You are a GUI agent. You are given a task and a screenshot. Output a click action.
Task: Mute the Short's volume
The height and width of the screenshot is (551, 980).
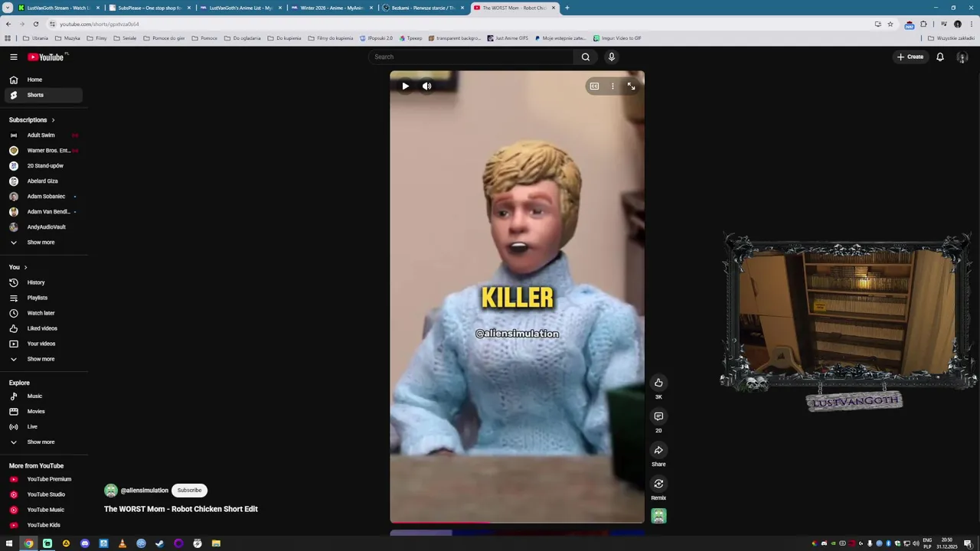click(427, 86)
